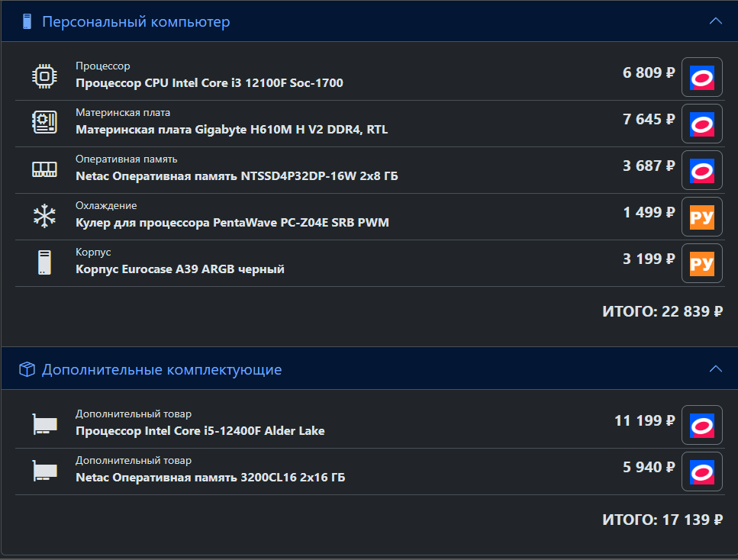Click the RAM icon beside Оперативная память
Viewport: 738px width, 560px height.
coord(45,169)
